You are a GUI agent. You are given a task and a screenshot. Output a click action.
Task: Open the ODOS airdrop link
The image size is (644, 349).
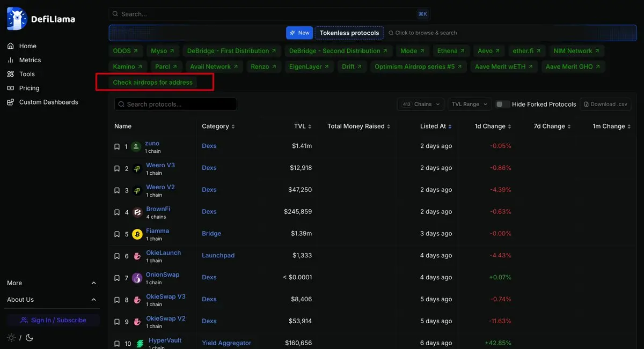[x=126, y=51]
